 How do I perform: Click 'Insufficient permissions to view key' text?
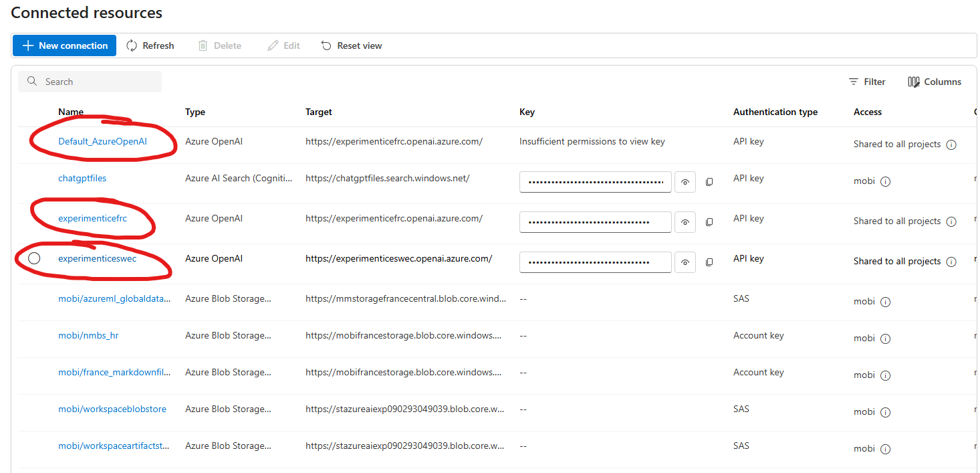pos(592,141)
